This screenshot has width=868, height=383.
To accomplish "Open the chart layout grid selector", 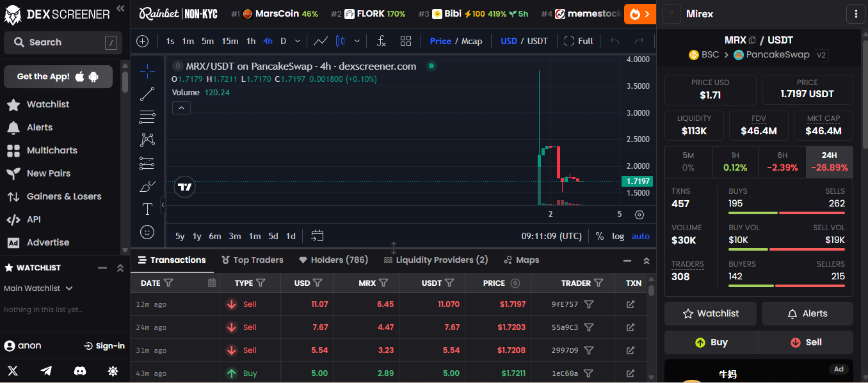I will [406, 41].
